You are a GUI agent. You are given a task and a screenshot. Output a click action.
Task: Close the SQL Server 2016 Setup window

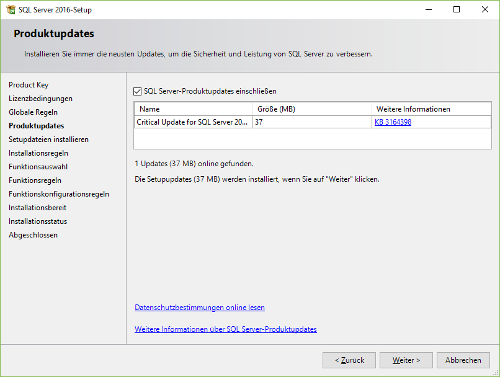tap(485, 10)
